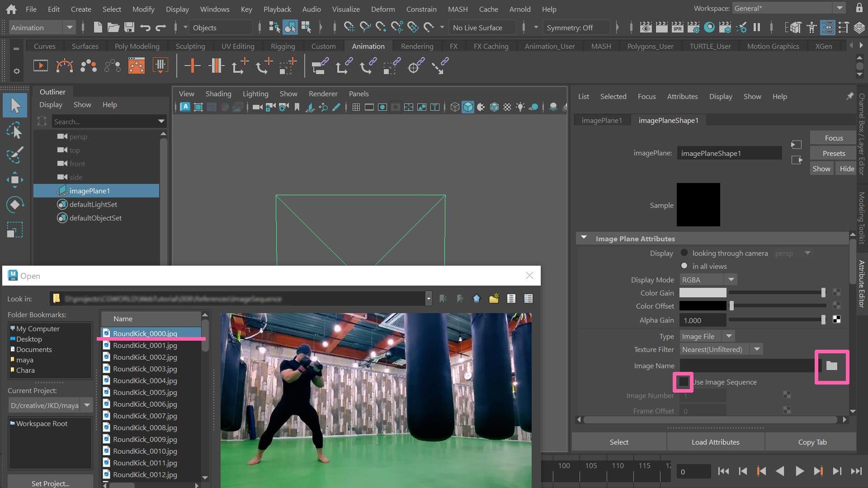The width and height of the screenshot is (868, 488).
Task: Open the Image Name folder browse icon
Action: (x=831, y=366)
